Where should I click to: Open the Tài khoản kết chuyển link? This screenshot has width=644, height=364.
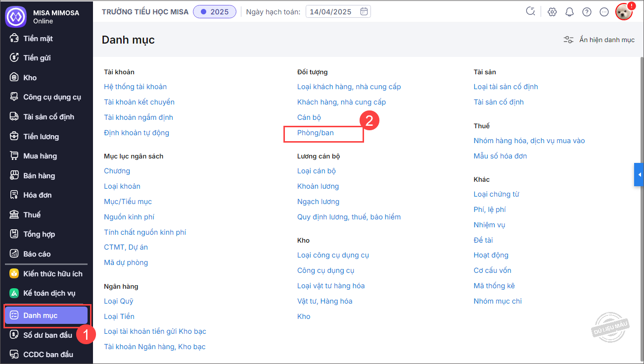[139, 102]
